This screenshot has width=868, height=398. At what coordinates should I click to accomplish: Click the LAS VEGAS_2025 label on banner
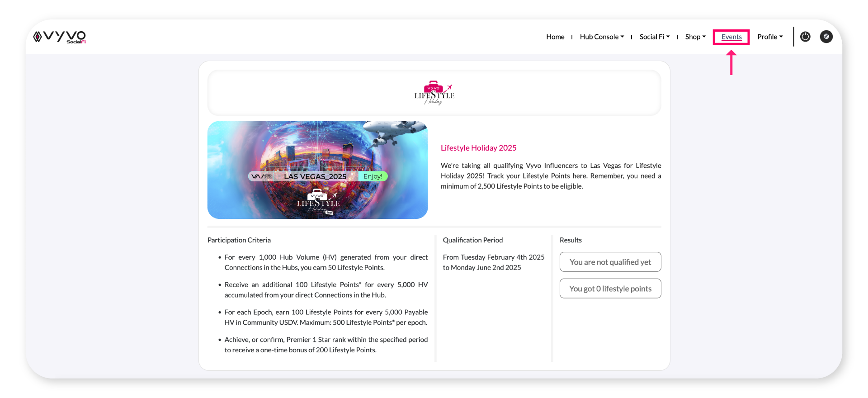pyautogui.click(x=315, y=176)
